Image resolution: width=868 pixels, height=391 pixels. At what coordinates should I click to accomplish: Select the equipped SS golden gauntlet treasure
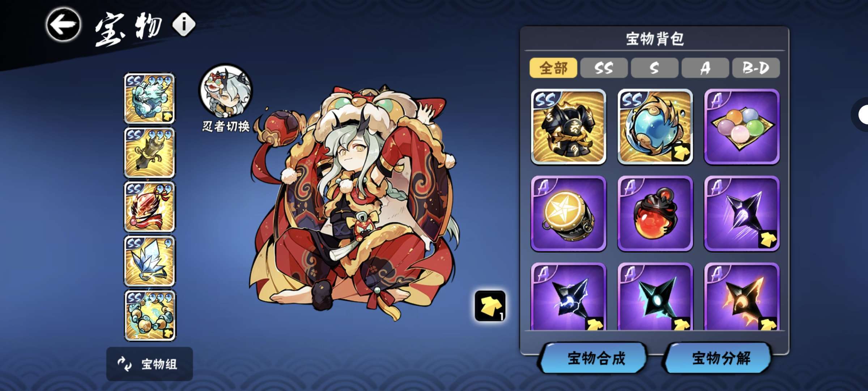click(150, 152)
